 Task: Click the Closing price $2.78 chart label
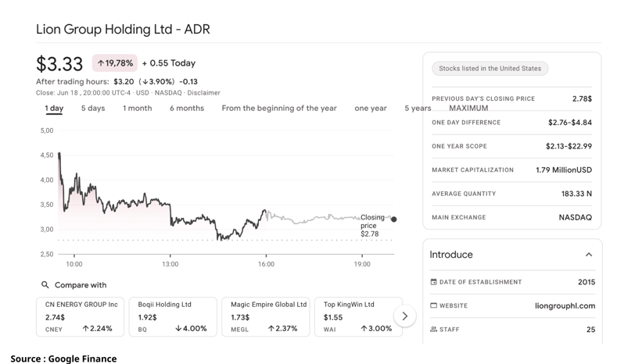pos(372,226)
